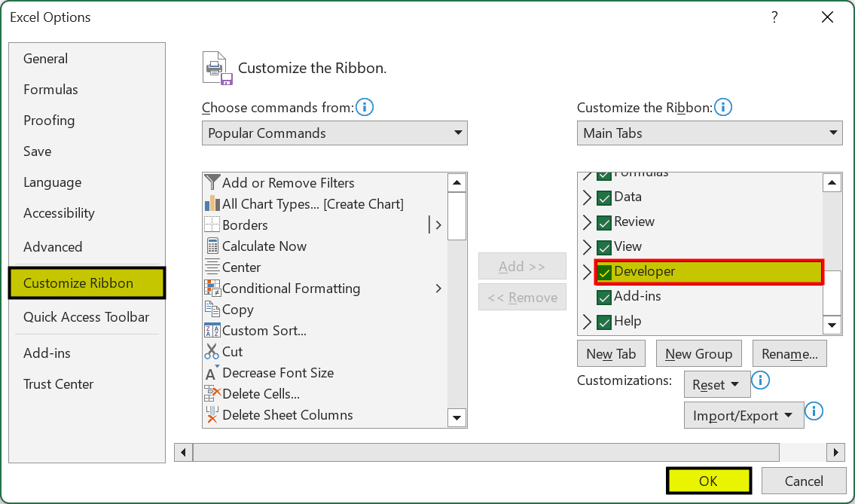The width and height of the screenshot is (855, 504).
Task: Click the New Group button
Action: (x=698, y=353)
